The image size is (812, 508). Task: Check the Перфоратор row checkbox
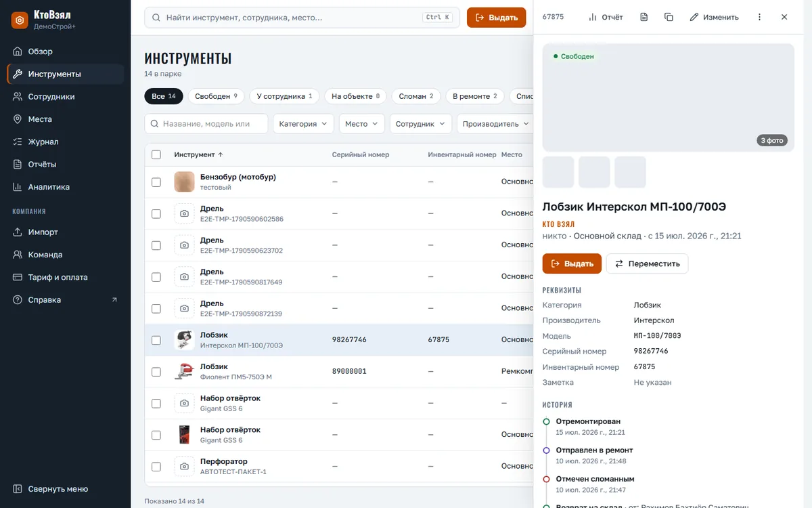tap(156, 467)
